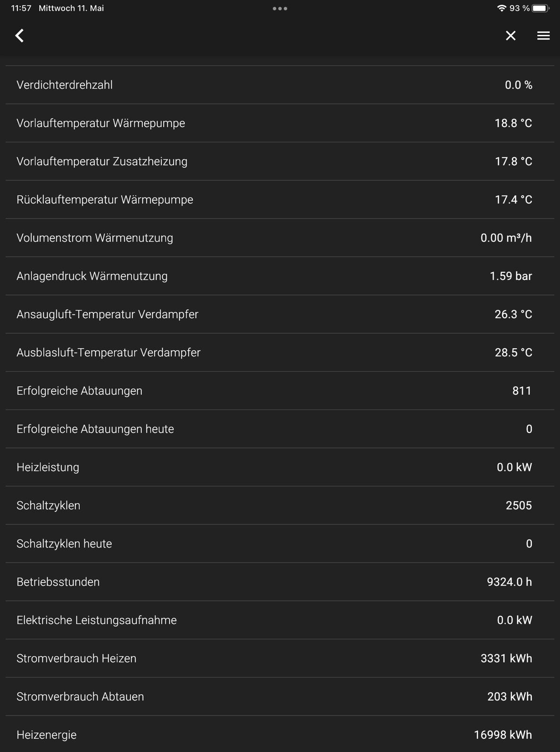Viewport: 560px width, 752px height.
Task: Tap Vorlauftemperatur Zusatzheizung row
Action: [280, 161]
